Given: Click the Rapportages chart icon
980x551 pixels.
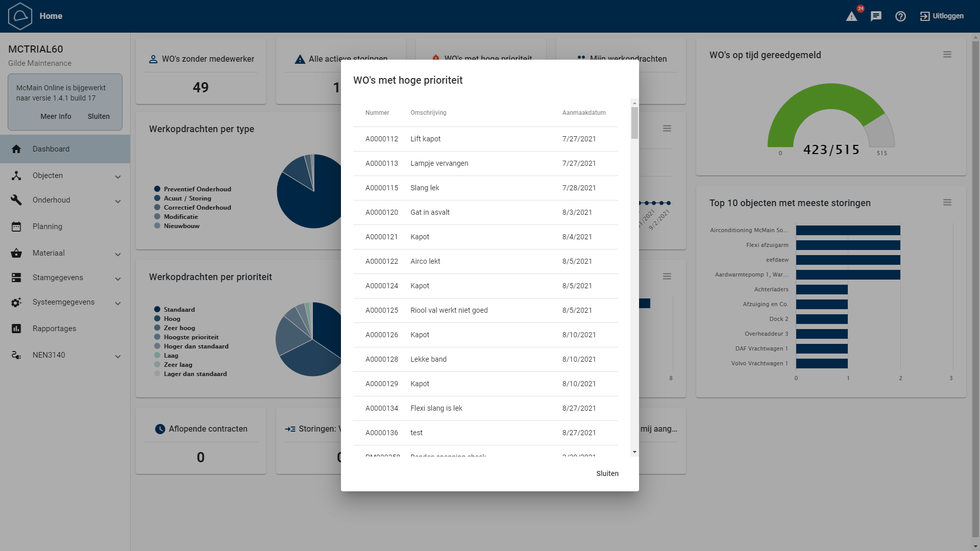Looking at the screenshot, I should (16, 329).
